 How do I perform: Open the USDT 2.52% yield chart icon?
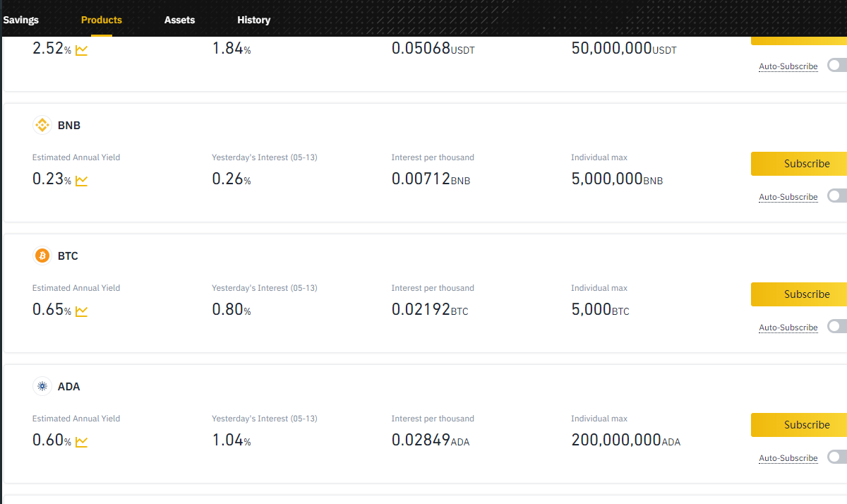click(x=81, y=51)
